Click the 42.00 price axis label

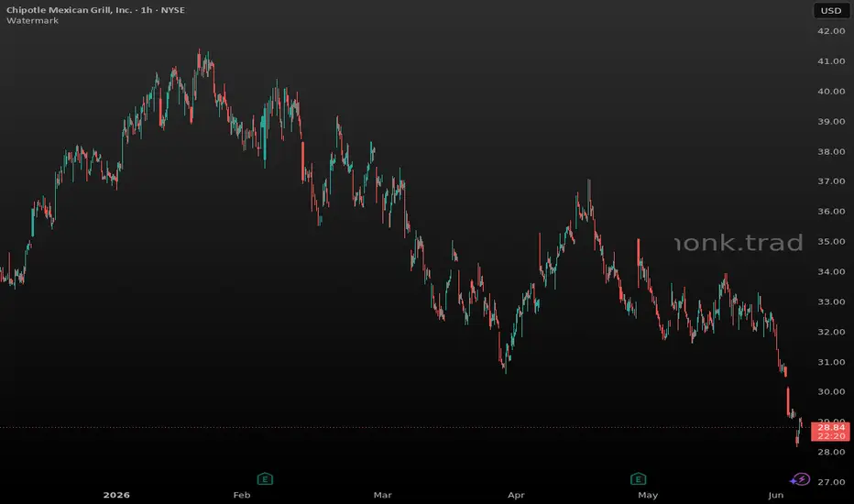coord(831,31)
